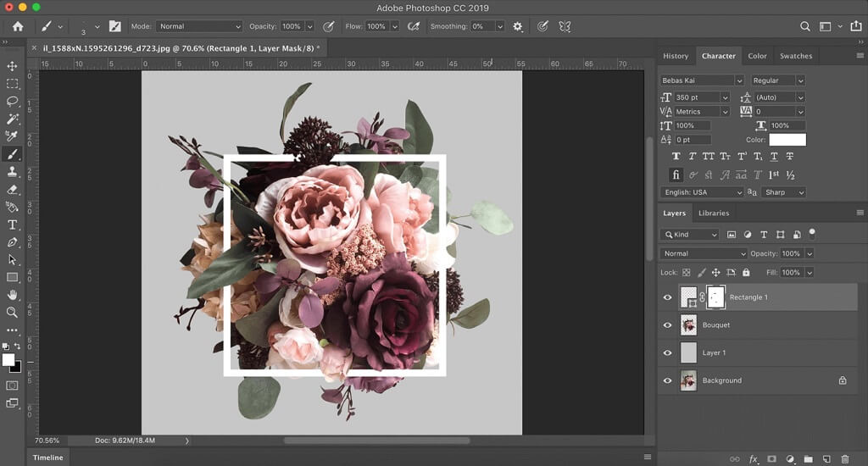Viewport: 868px width, 466px height.
Task: Select the Zoom tool
Action: coord(12,312)
